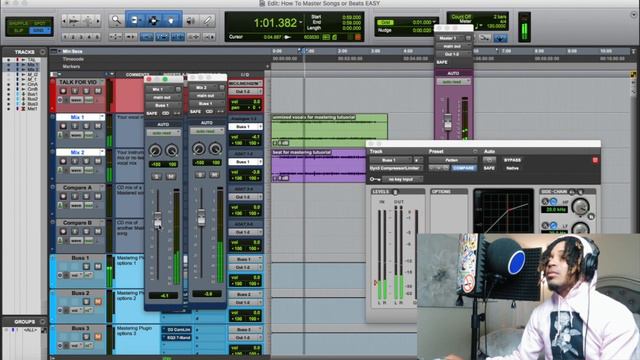
Task: Click Out 1-2 on Master 1 fader window
Action: (x=452, y=54)
